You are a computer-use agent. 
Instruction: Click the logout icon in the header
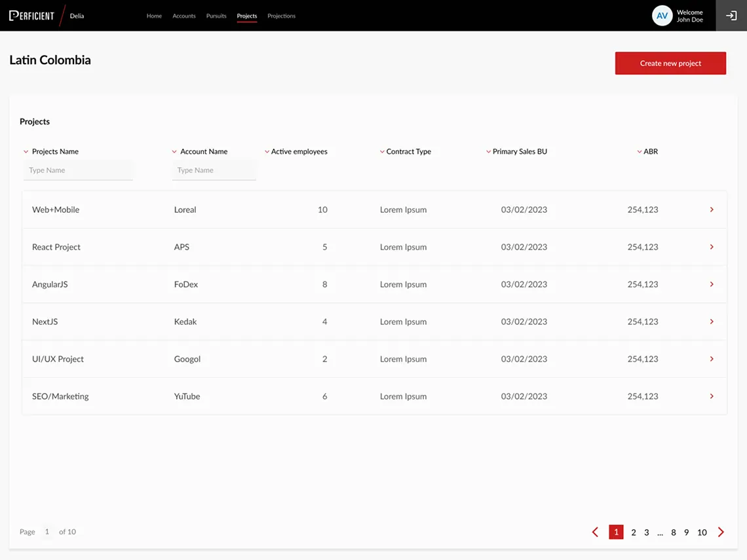click(x=731, y=16)
